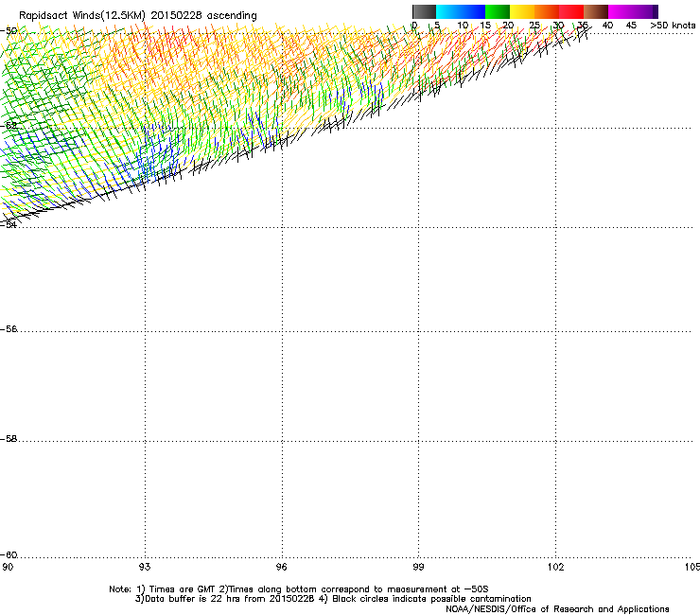Viewport: 700px width, 615px height.
Task: Click the yellow 20-25 knots legend segment
Action: click(x=522, y=11)
